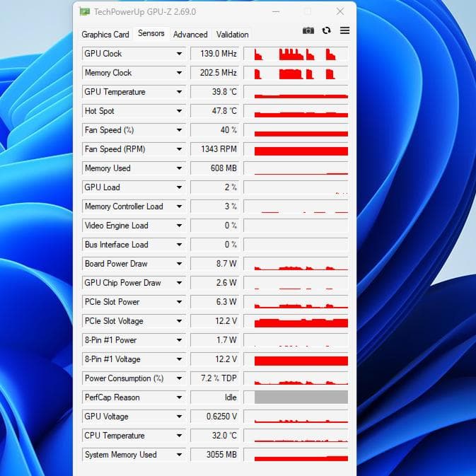Expand the 8-Pin #1 Voltage dropdown
This screenshot has width=476, height=476.
tap(180, 360)
